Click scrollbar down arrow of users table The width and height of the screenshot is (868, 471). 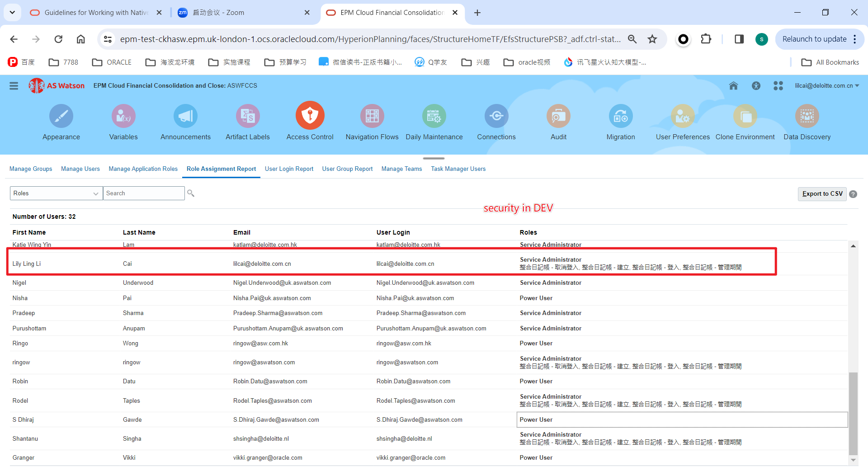853,460
